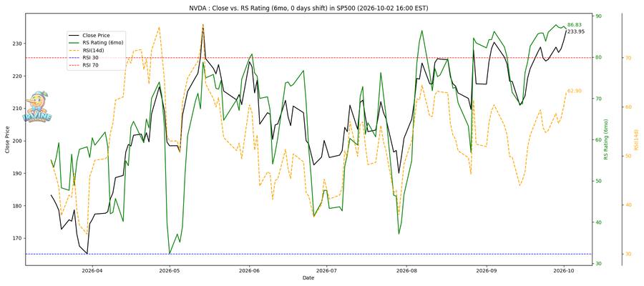The height and width of the screenshot is (286, 644).
Task: Click the 233.95 closing price annotation
Action: click(x=576, y=31)
